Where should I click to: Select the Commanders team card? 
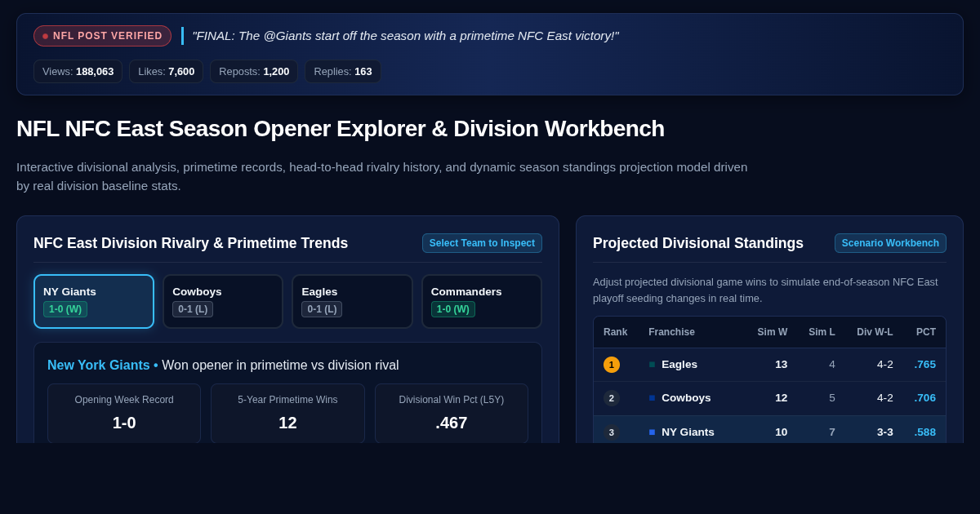[x=482, y=301]
